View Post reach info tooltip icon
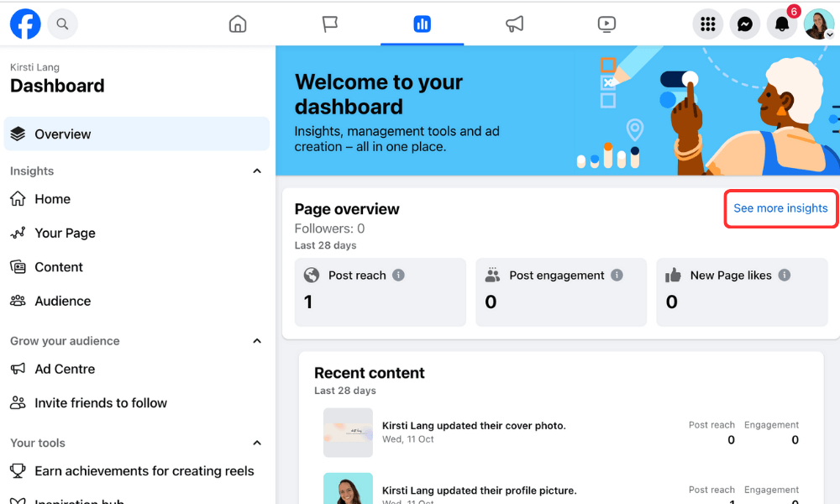This screenshot has width=840, height=504. (399, 274)
